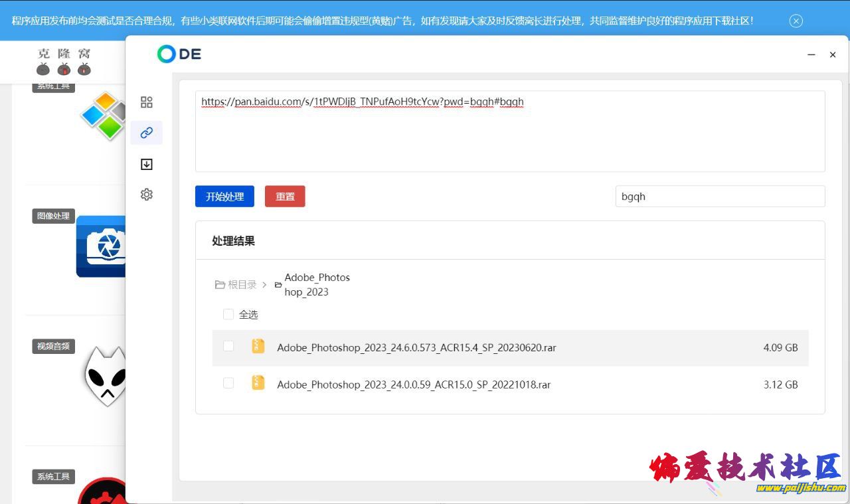The image size is (850, 504).
Task: Click the ODE logo
Action: click(x=179, y=54)
